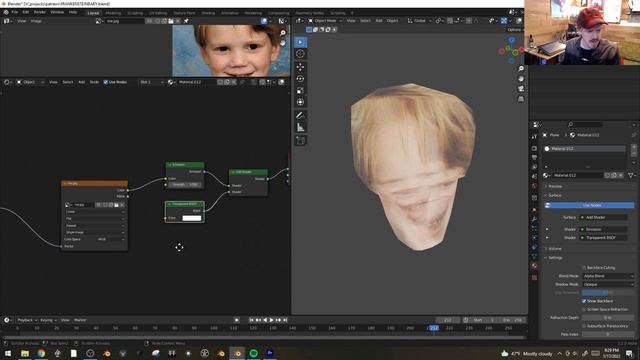The image size is (640, 360).
Task: Toggle Show Backface checkbox
Action: coord(584,301)
